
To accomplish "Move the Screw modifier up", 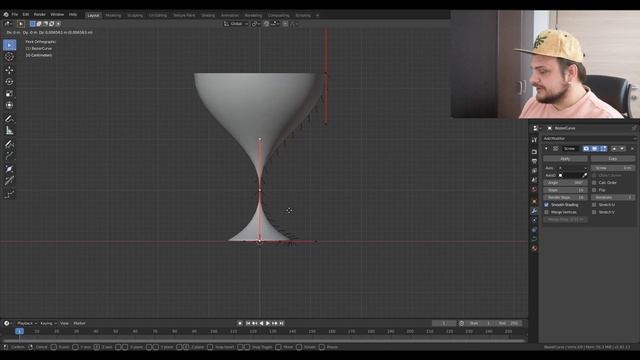I will (614, 149).
